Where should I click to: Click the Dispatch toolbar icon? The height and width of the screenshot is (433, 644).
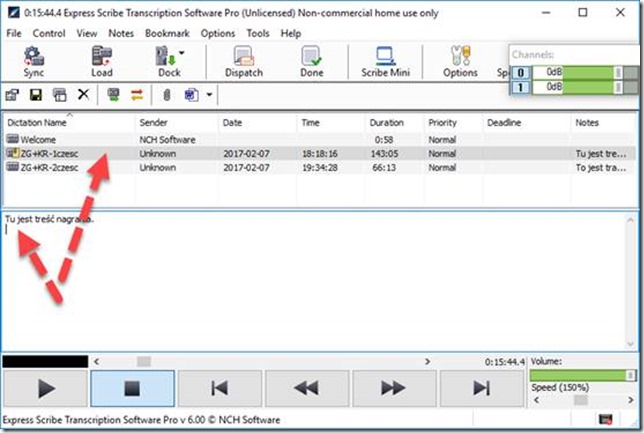point(244,62)
